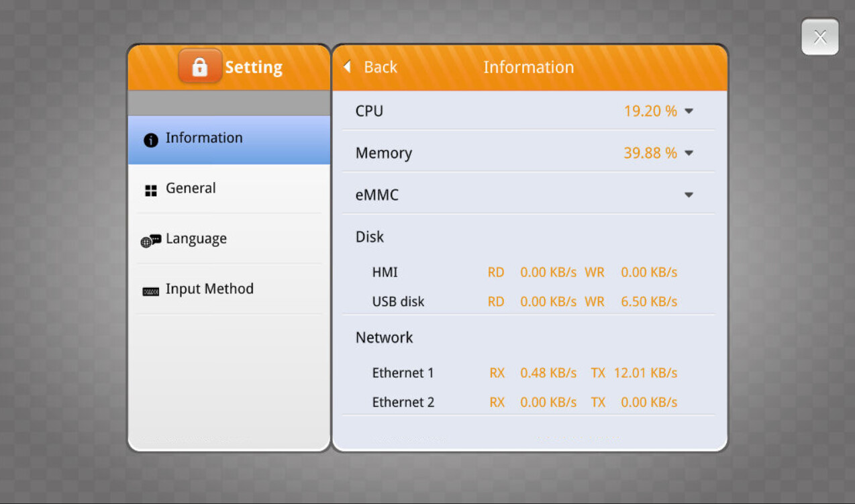This screenshot has height=504, width=855.
Task: Click the Ethernet 1 network entry
Action: [403, 373]
